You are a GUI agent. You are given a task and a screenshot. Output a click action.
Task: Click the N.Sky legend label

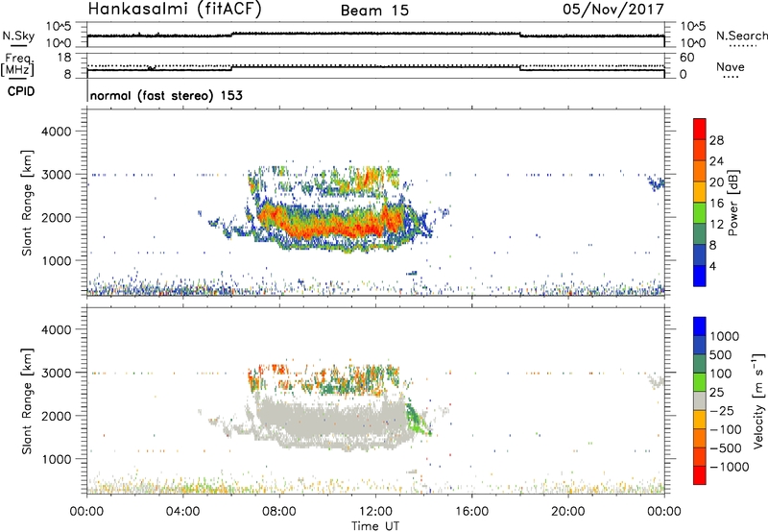coord(18,36)
